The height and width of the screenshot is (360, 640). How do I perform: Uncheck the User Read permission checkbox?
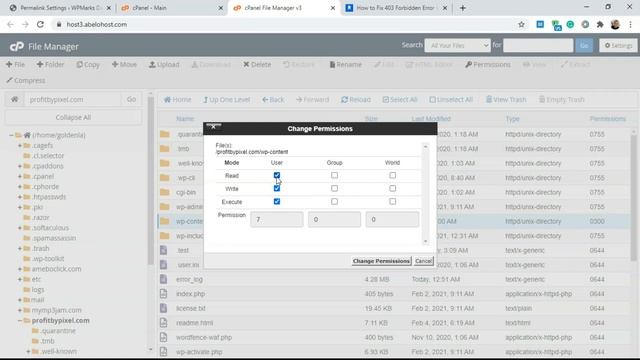277,175
